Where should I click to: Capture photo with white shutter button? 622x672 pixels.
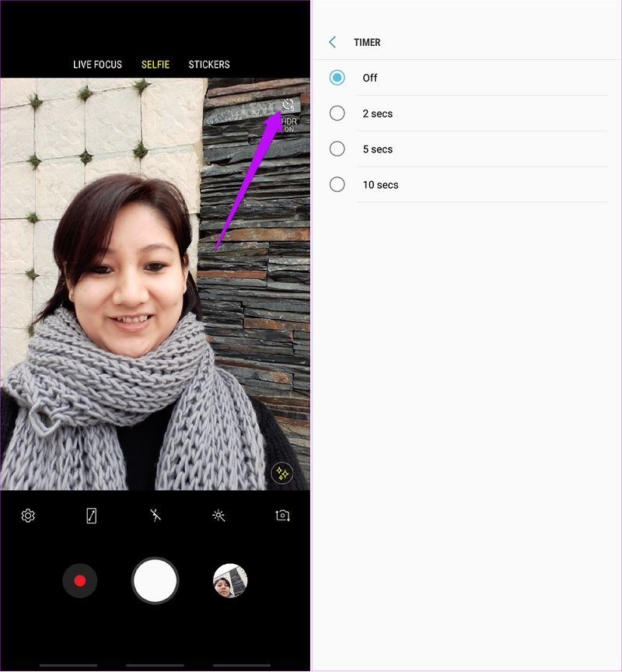[x=155, y=581]
